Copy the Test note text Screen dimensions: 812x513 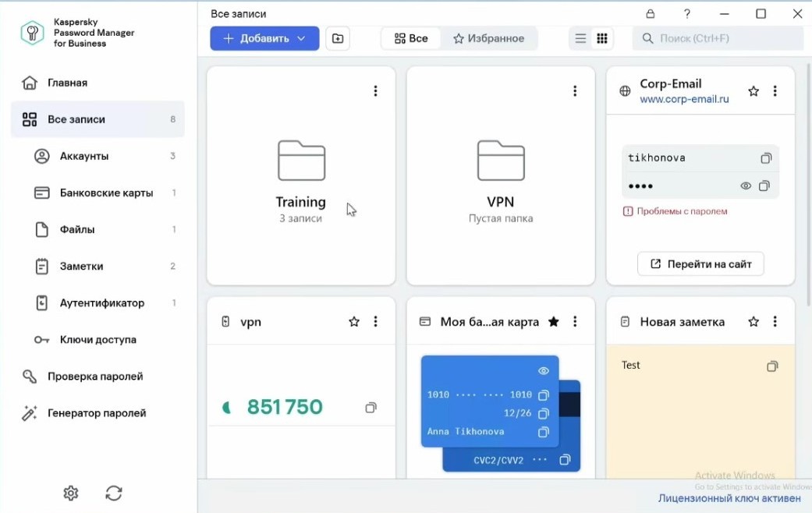[x=772, y=366]
